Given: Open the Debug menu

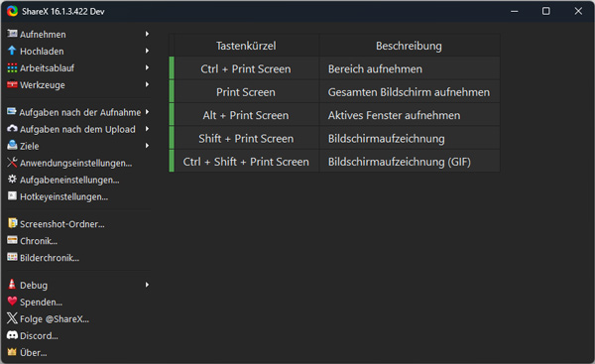Looking at the screenshot, I should point(34,286).
